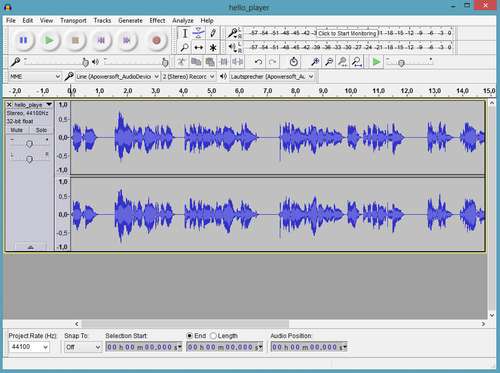Stop playback with the Stop button
500x373 pixels.
[x=75, y=40]
